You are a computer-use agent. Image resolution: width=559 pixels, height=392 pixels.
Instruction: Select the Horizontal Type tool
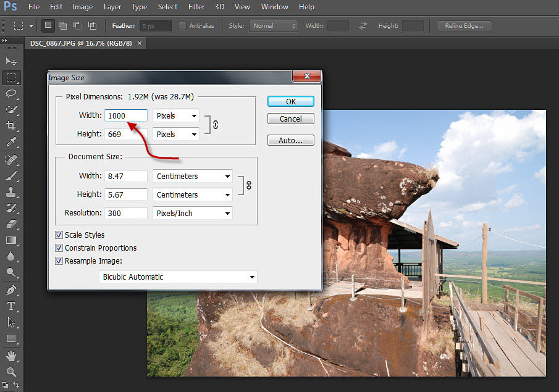11,306
